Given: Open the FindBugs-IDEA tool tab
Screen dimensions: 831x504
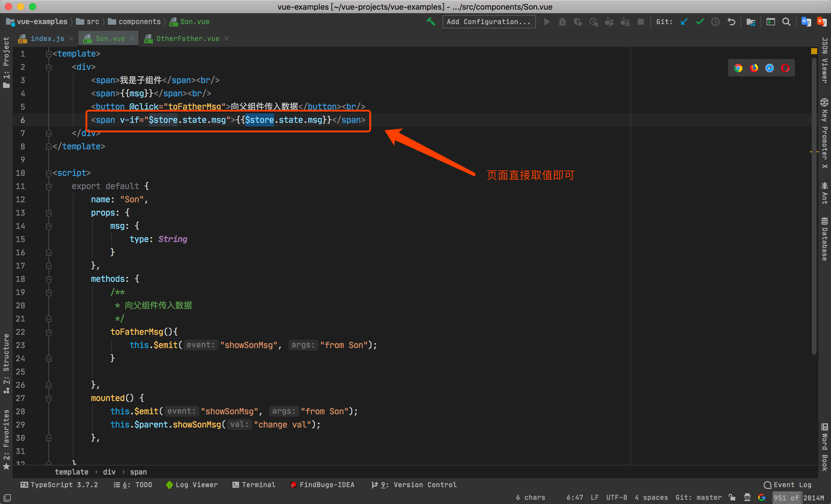Looking at the screenshot, I should [x=322, y=485].
